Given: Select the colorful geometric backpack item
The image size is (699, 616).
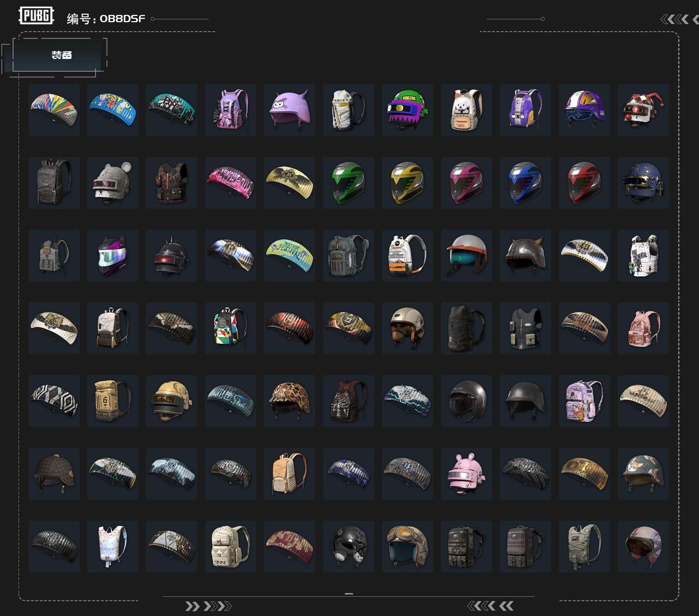Looking at the screenshot, I should coord(230,328).
